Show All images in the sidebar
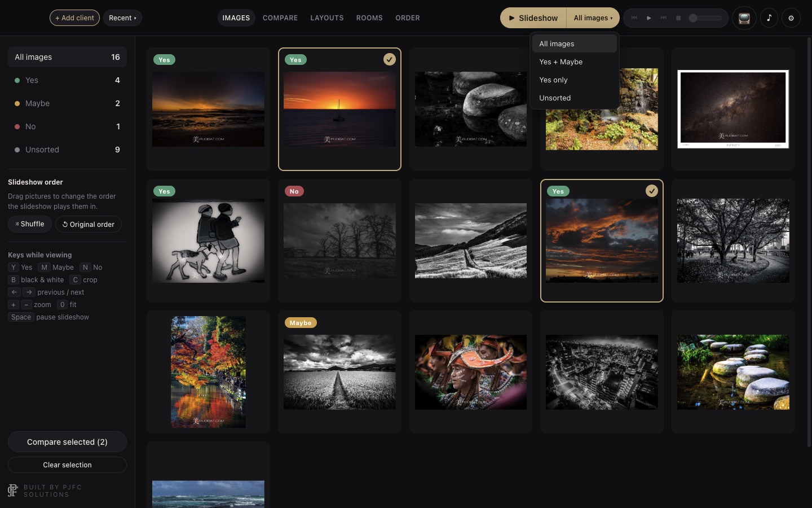Viewport: 812px width, 508px height. pos(67,57)
